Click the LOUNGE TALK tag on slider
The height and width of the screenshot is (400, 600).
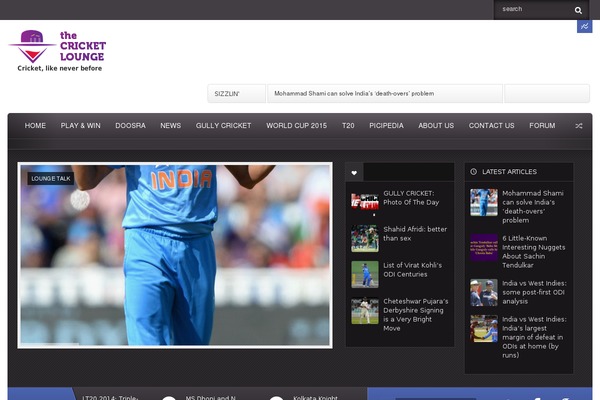[51, 178]
